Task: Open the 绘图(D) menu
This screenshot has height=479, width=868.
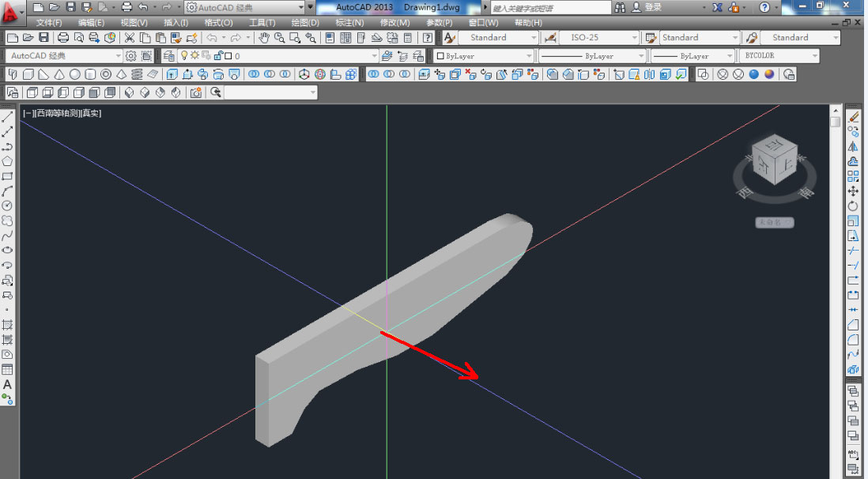Action: tap(304, 22)
